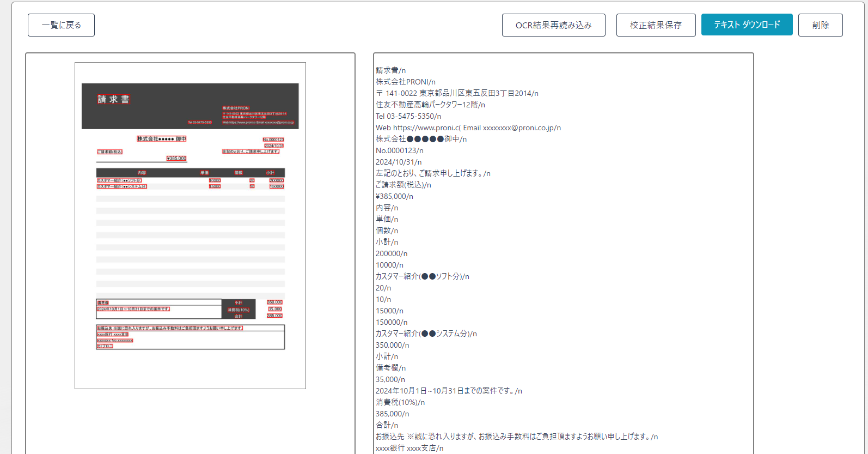Viewport: 868px width, 454px height.
Task: Click the No.0000123/n line
Action: [400, 150]
